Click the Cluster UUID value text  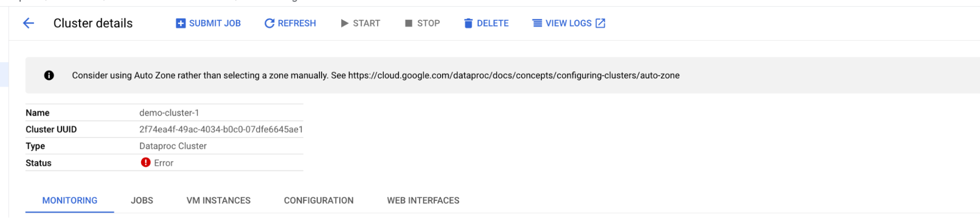pos(221,129)
